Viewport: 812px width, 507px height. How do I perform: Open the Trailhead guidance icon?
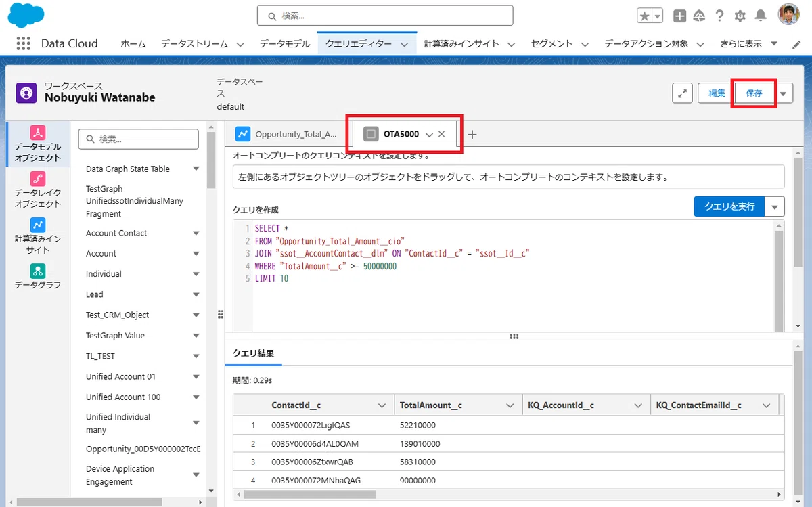click(700, 16)
